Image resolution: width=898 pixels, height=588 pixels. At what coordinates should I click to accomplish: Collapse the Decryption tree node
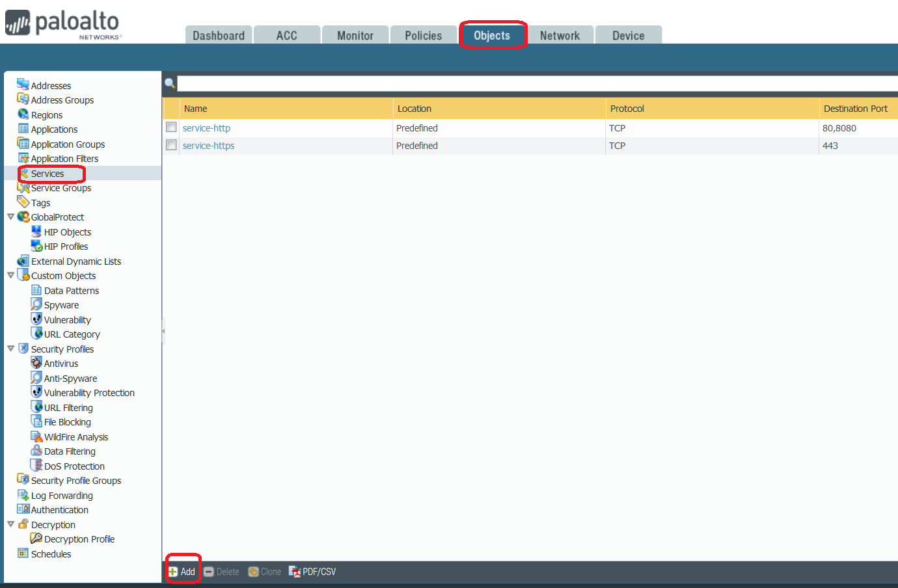pyautogui.click(x=10, y=524)
